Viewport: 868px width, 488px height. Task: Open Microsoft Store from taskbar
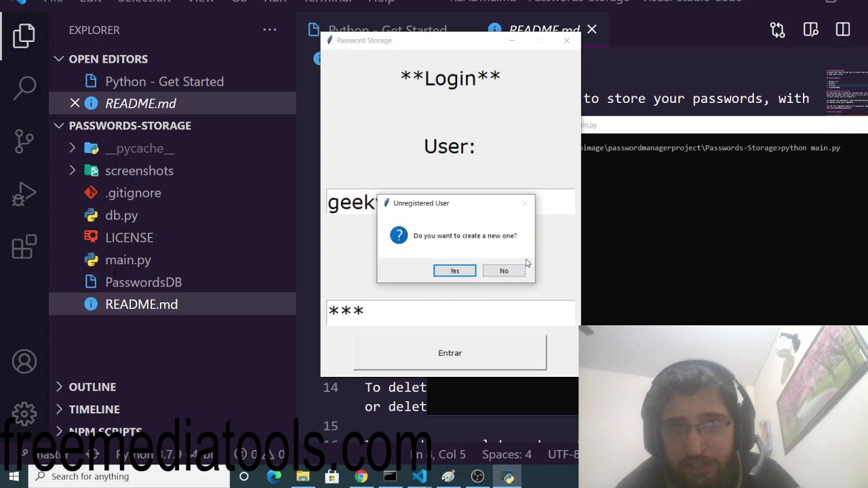(332, 476)
